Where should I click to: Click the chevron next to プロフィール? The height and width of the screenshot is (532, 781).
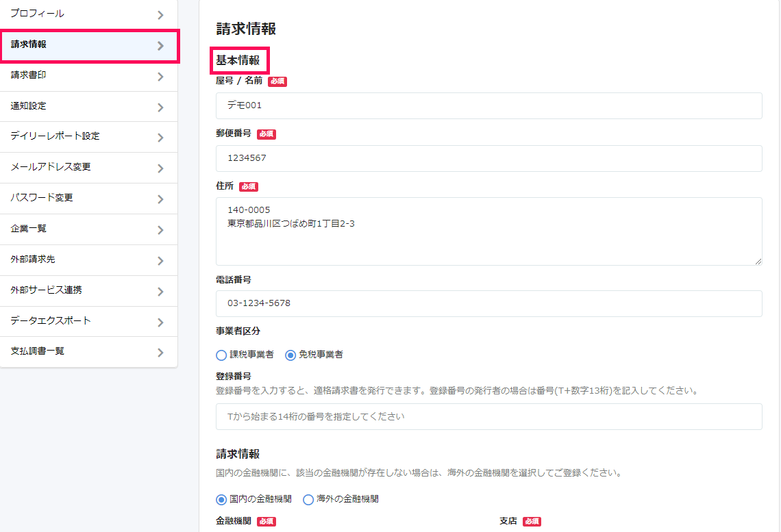pyautogui.click(x=160, y=15)
